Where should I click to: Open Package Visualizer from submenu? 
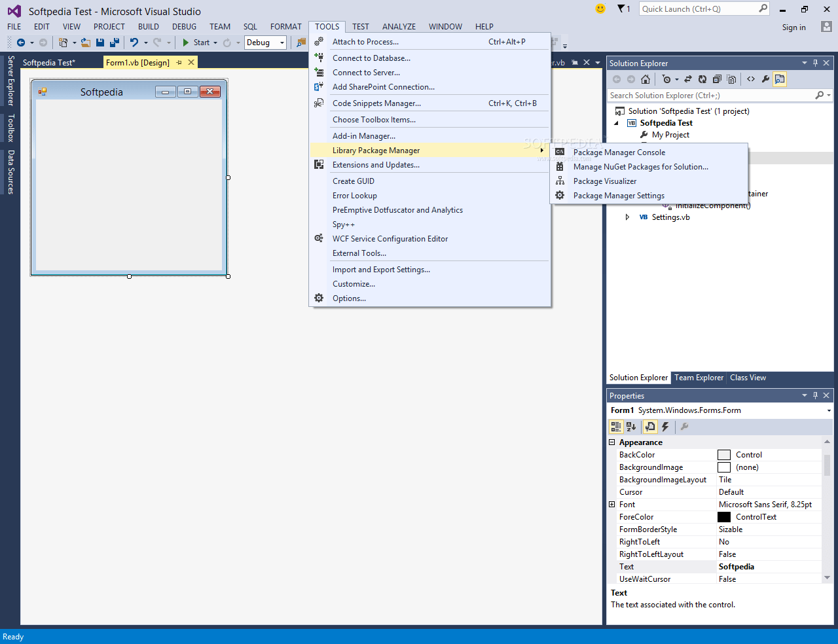(x=649, y=181)
